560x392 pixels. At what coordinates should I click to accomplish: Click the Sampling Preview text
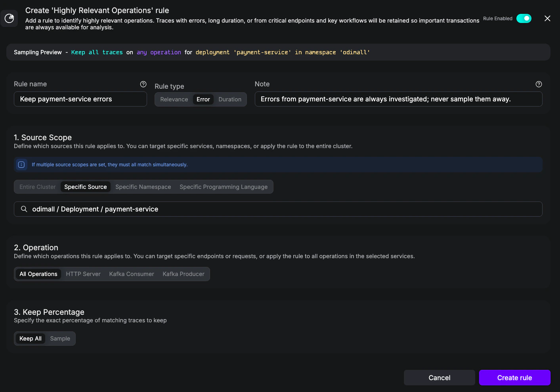[x=38, y=52]
